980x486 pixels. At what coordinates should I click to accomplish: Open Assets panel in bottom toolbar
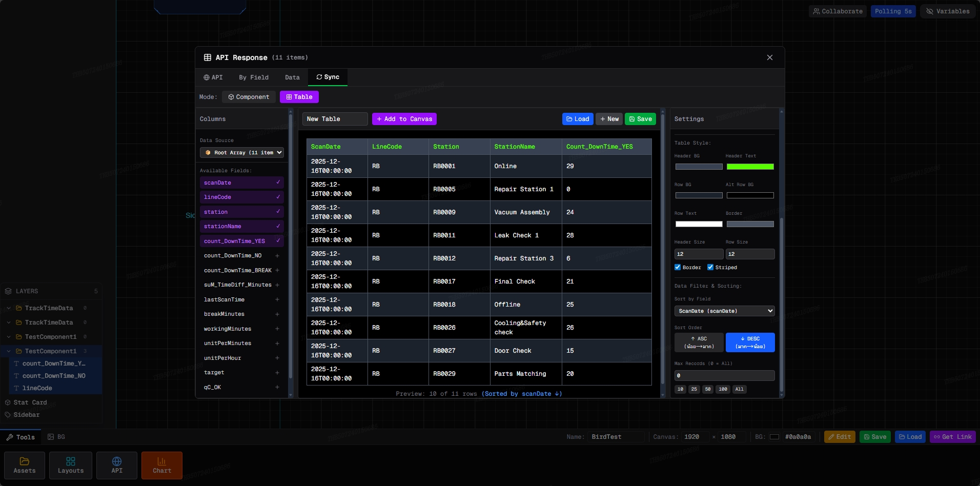(x=25, y=465)
